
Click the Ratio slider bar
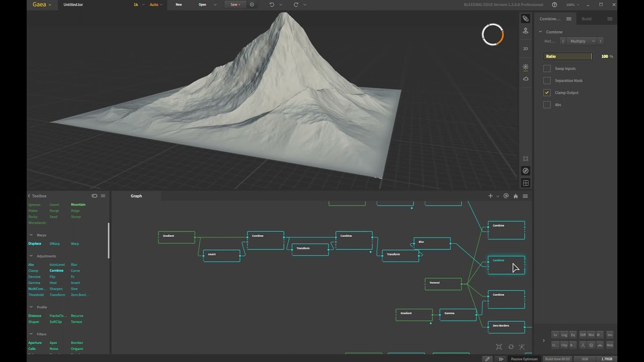coord(568,56)
